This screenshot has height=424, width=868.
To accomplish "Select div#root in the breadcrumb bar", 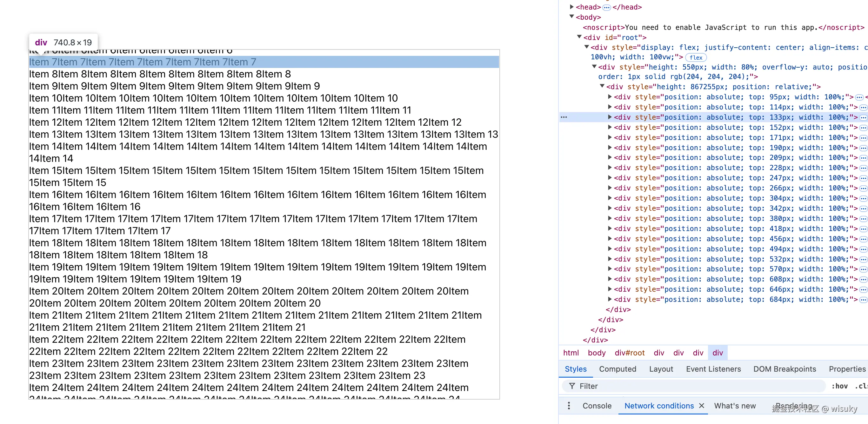I will (629, 353).
